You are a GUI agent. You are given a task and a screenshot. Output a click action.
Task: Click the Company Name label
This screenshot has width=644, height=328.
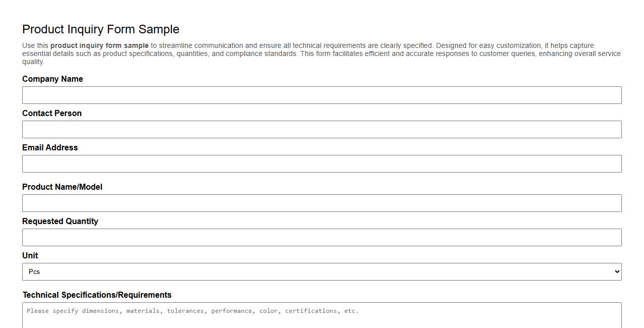click(52, 79)
